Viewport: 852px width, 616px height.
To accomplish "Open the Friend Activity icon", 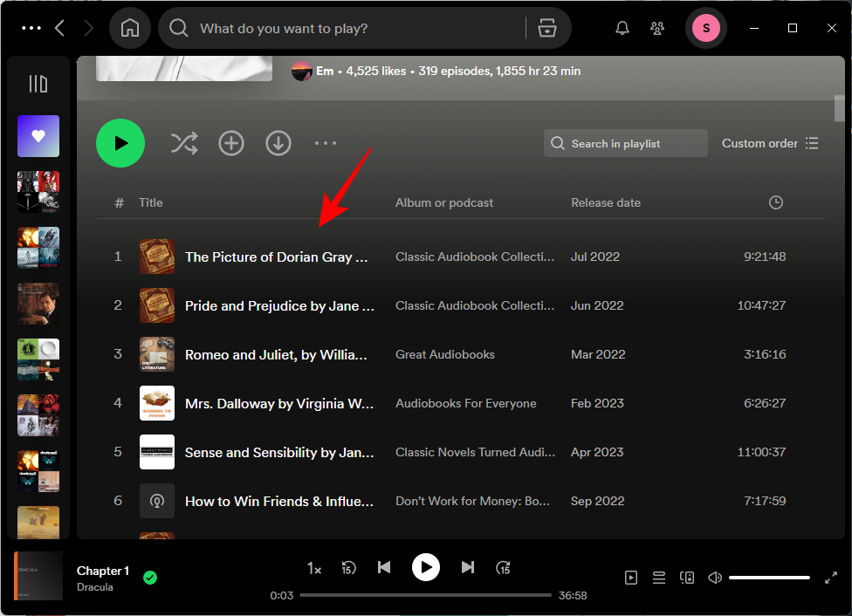I will click(x=657, y=29).
